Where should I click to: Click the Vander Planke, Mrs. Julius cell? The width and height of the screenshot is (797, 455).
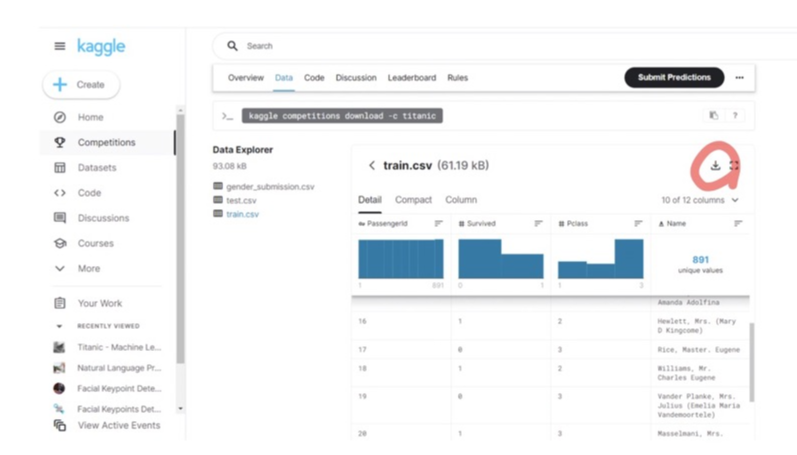(x=698, y=406)
